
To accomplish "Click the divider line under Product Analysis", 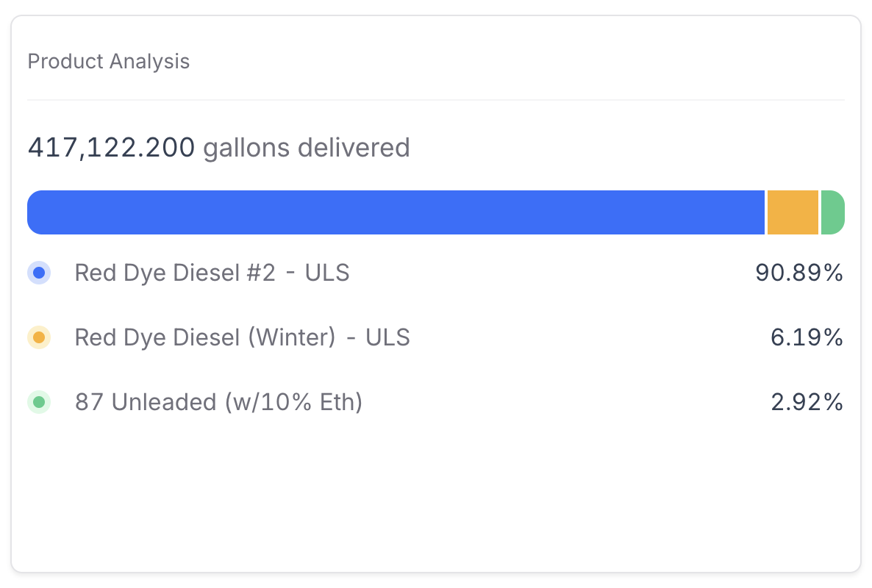I will [x=435, y=99].
